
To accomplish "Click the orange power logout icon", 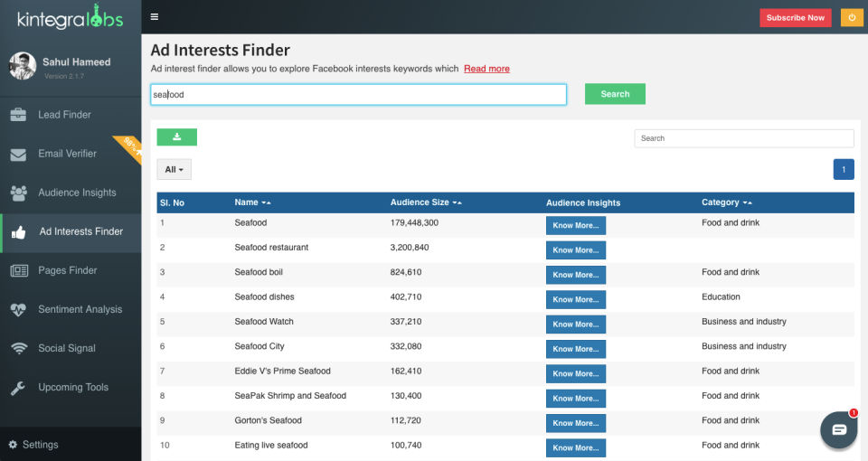I will click(x=852, y=18).
